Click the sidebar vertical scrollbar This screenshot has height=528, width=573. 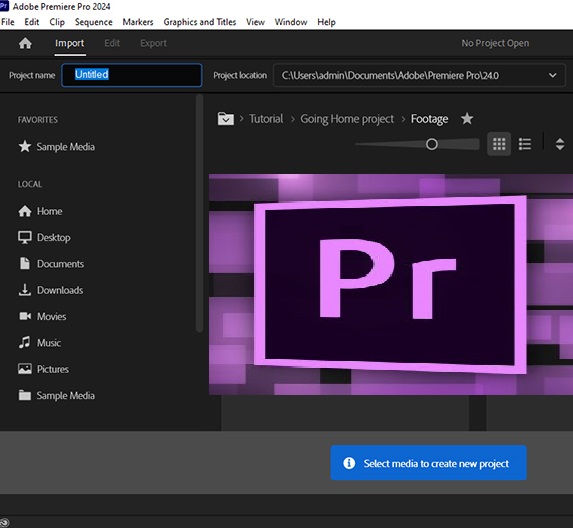click(x=199, y=213)
